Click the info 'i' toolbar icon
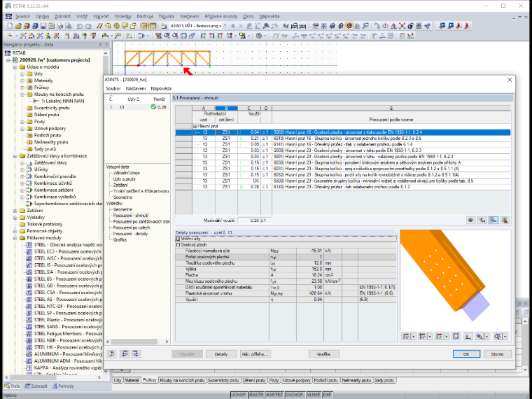The height and width of the screenshot is (399, 532). pyautogui.click(x=411, y=26)
